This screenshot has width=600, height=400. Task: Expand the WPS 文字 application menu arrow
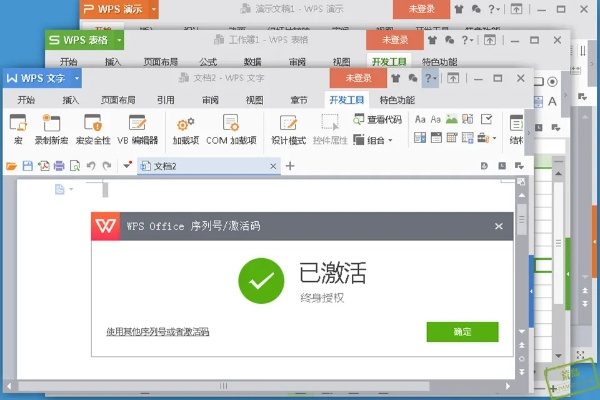point(77,78)
